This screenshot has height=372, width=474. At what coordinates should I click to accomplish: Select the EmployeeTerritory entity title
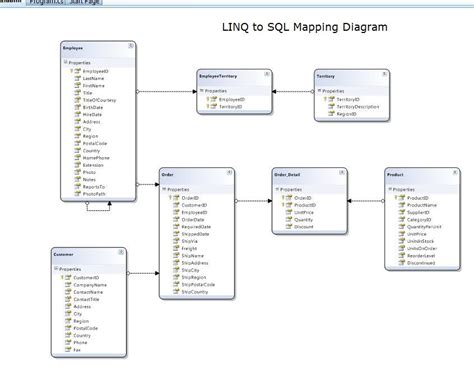pos(218,76)
